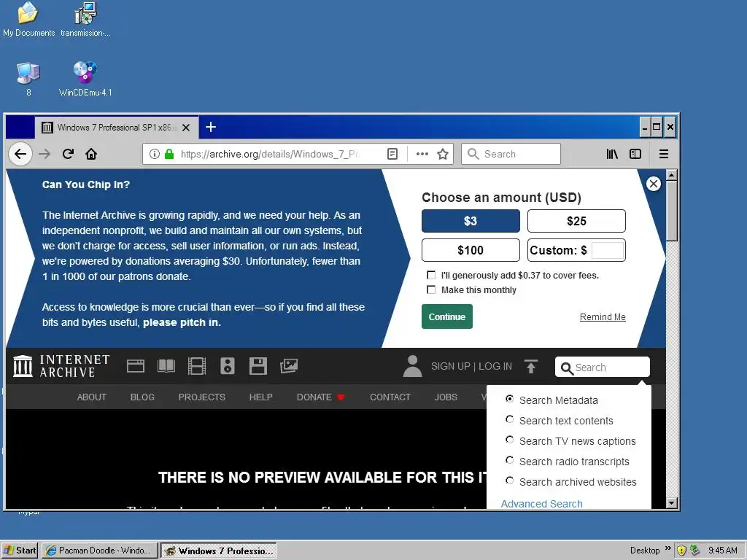Viewport: 747px width, 560px height.
Task: Open the Advanced Search link
Action: (x=542, y=504)
